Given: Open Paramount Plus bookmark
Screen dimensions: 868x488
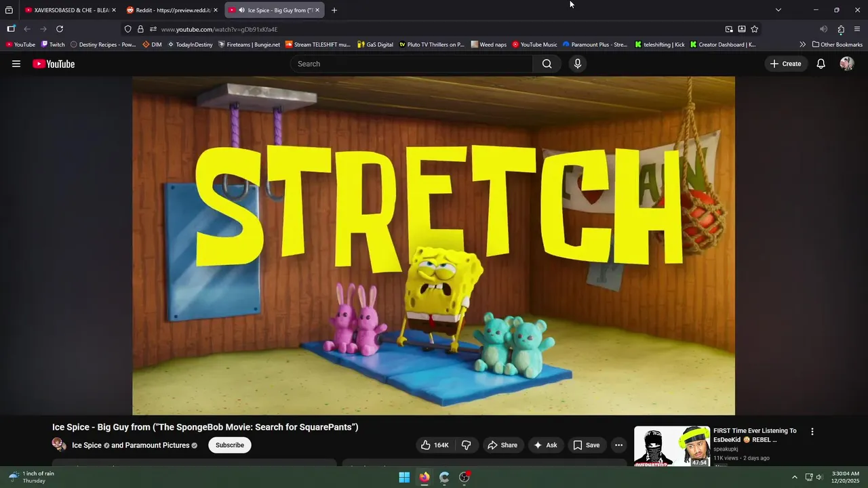Looking at the screenshot, I should (595, 45).
